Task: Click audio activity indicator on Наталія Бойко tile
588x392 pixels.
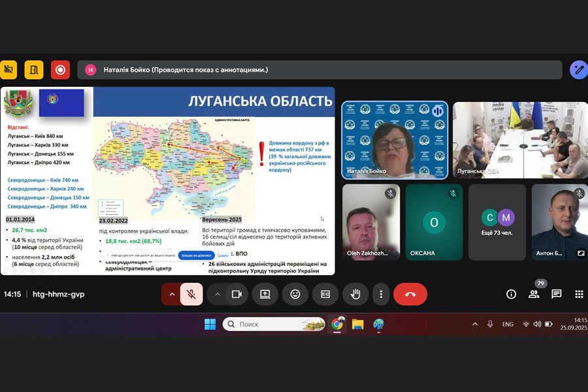Action: (438, 111)
